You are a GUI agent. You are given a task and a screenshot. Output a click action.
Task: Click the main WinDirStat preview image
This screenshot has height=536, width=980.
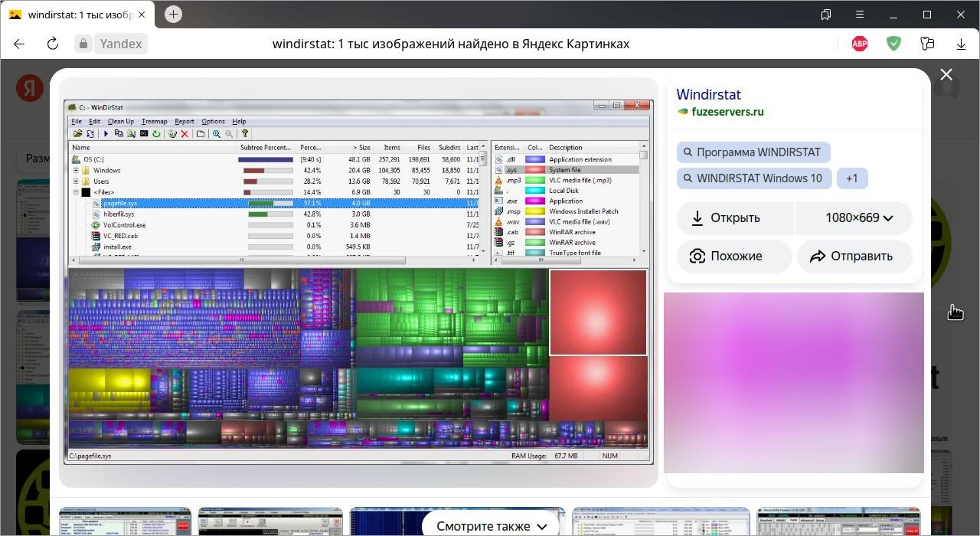tap(358, 282)
